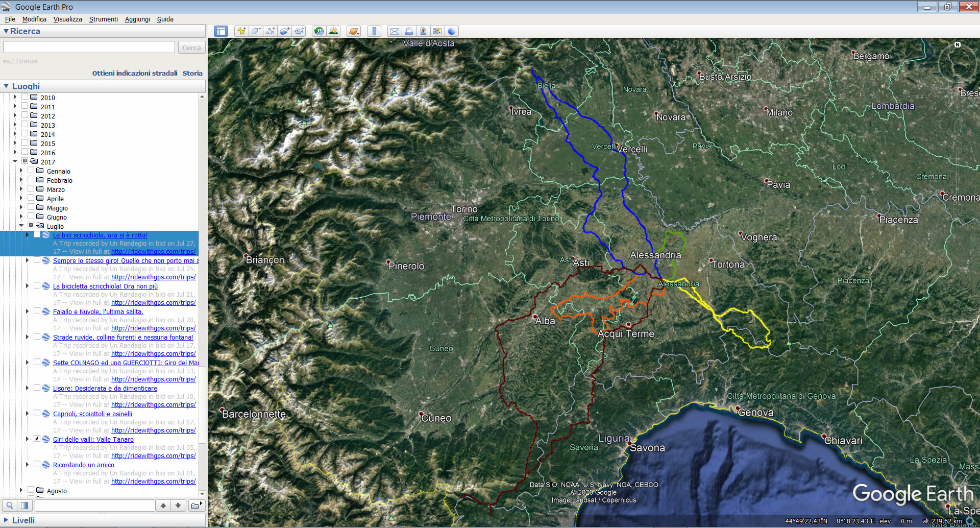This screenshot has width=980, height=528.
Task: Click the add folder icon in Places footer
Action: 196,506
